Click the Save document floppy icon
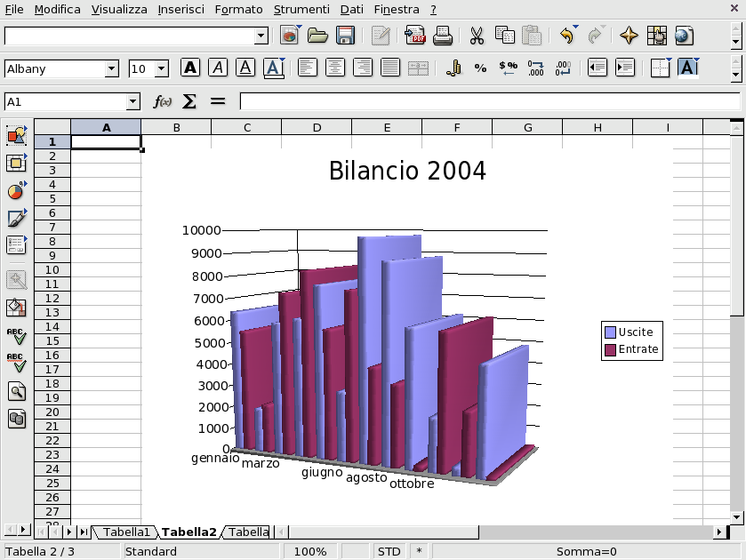 [x=345, y=36]
